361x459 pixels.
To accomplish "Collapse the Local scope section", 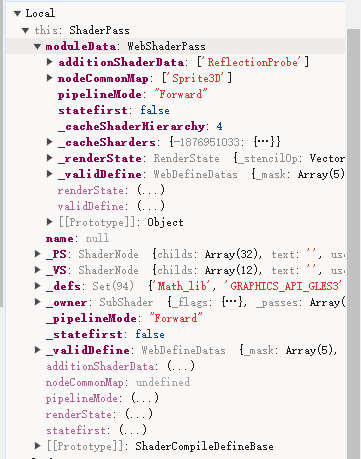I will (17, 14).
